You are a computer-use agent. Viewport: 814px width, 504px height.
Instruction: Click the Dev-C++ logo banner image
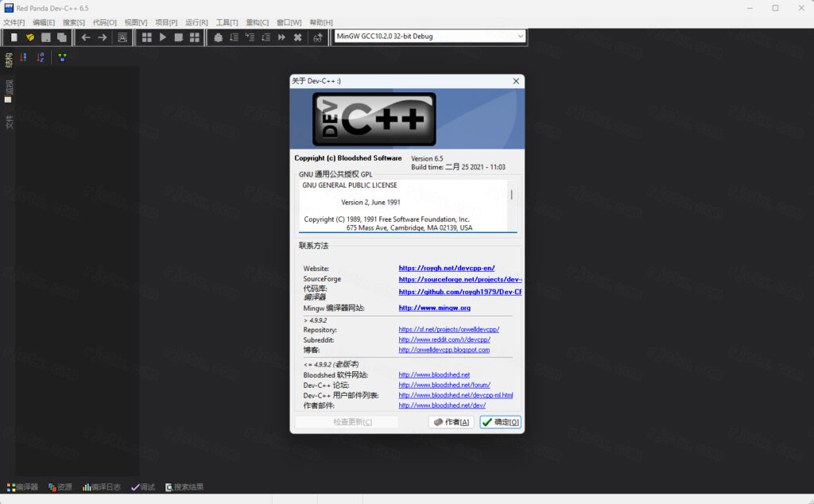click(407, 119)
